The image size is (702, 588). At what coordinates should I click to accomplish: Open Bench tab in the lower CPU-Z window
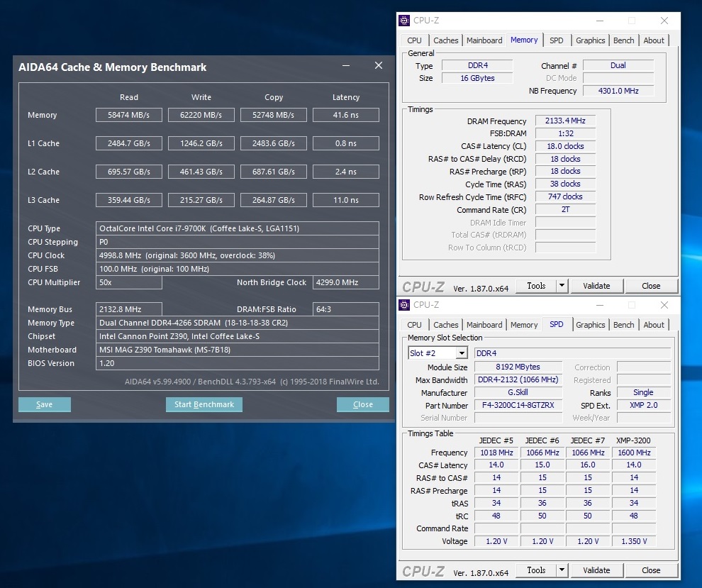point(623,325)
